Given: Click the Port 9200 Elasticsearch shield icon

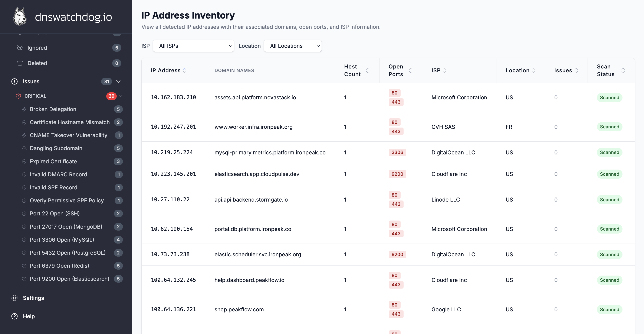Looking at the screenshot, I should (24, 279).
